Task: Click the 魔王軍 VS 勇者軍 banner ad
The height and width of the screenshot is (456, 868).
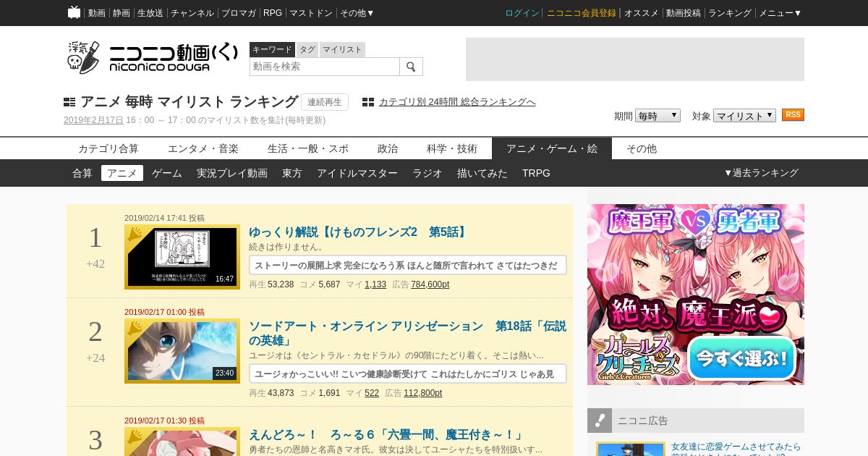Action: (x=696, y=295)
